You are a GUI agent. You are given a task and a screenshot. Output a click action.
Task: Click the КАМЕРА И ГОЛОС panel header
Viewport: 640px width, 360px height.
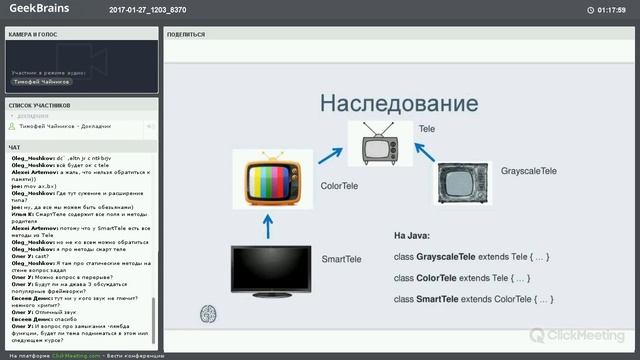[x=82, y=34]
